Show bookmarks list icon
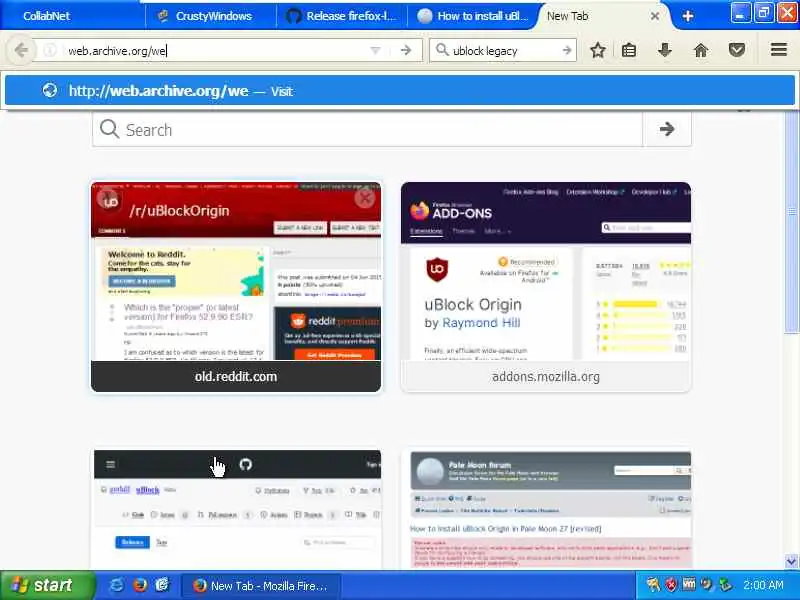This screenshot has height=600, width=800. [x=629, y=50]
